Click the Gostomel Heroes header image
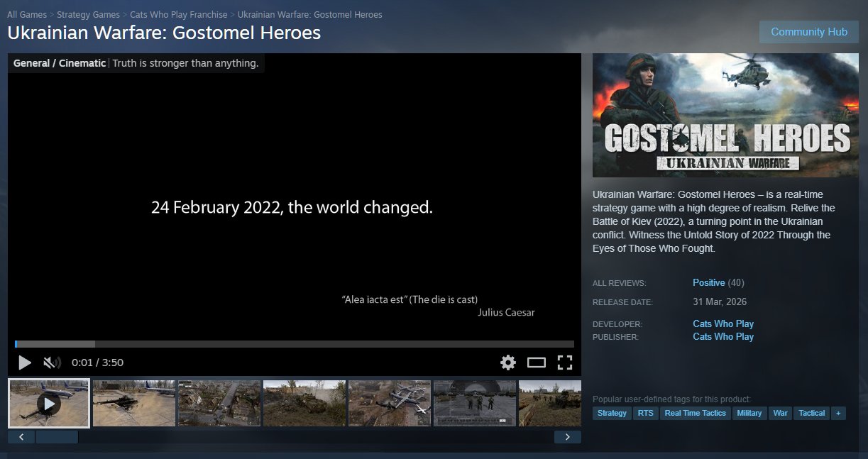868x459 pixels. point(725,115)
